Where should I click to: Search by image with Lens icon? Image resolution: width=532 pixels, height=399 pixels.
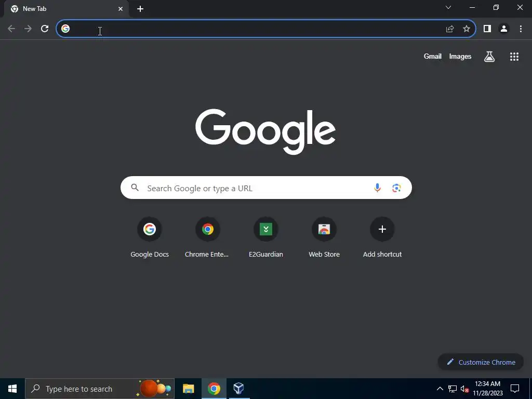396,188
